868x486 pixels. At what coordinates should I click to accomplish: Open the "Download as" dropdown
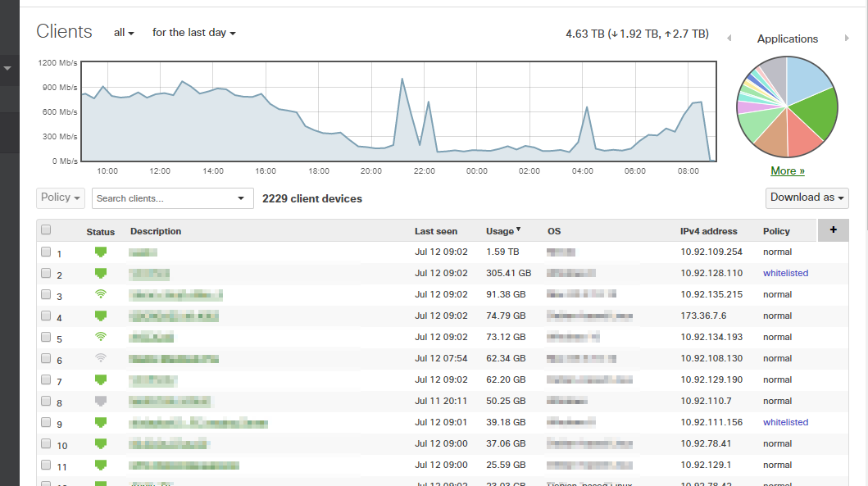click(x=807, y=198)
